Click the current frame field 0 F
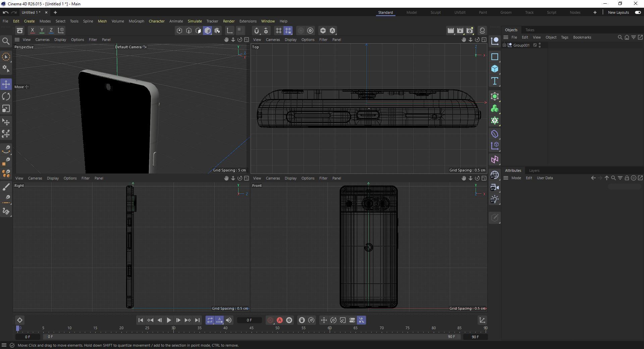This screenshot has width=644, height=349. pos(249,320)
